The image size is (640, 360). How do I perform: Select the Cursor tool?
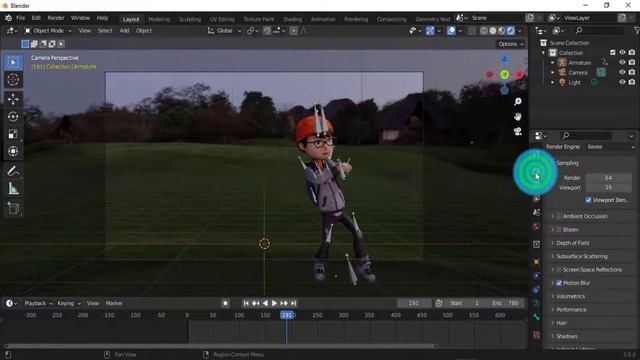pos(13,80)
